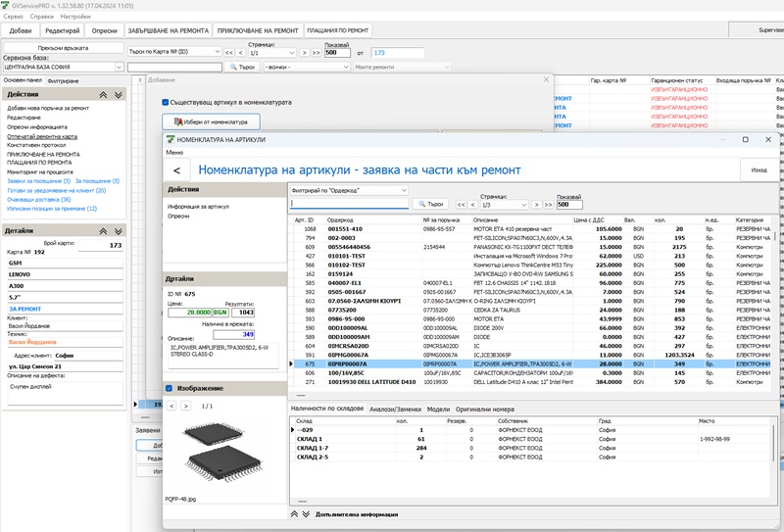This screenshot has width=784, height=532.
Task: Open Готови за уведомяване на клиент link
Action: pos(57,190)
